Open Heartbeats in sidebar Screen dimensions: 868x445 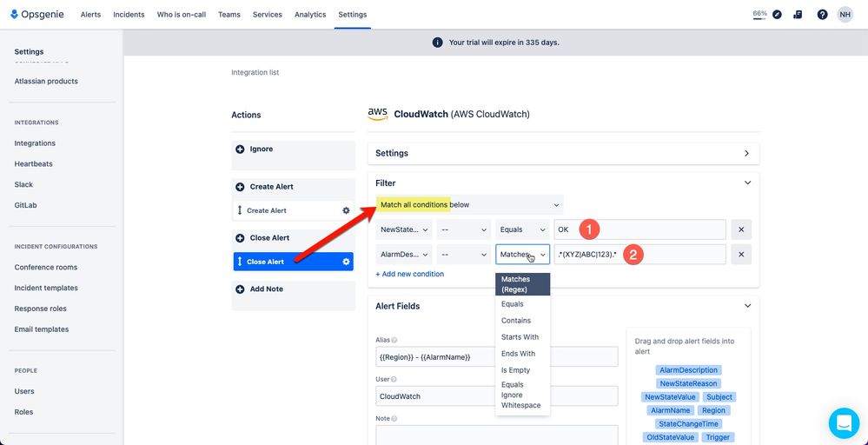[x=33, y=163]
